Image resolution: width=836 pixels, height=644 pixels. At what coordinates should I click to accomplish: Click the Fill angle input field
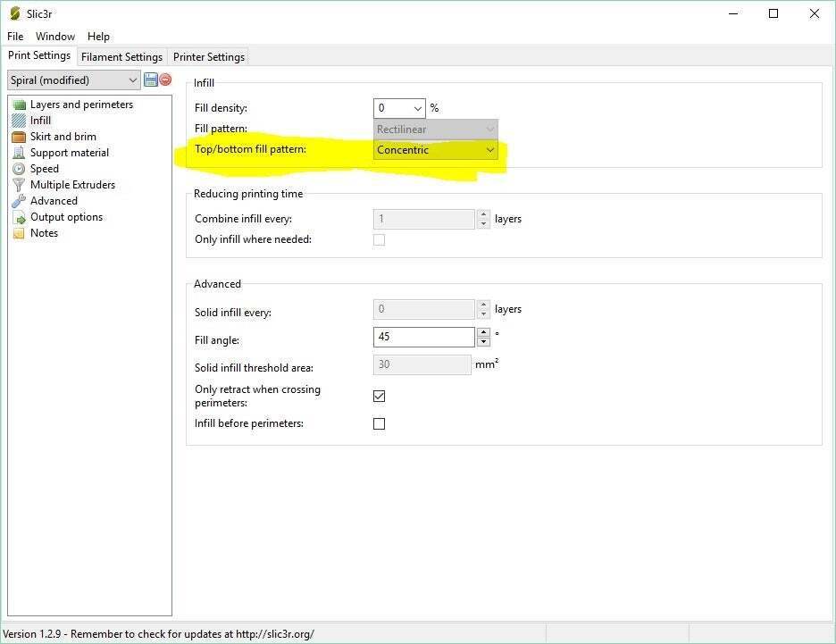point(424,337)
